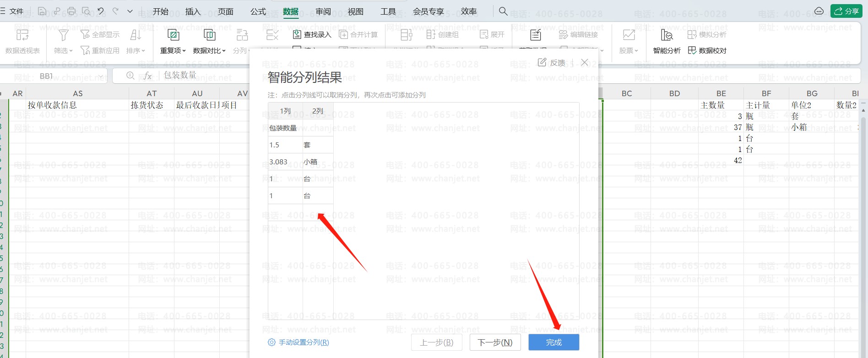Open the 效率 tab

tap(468, 11)
